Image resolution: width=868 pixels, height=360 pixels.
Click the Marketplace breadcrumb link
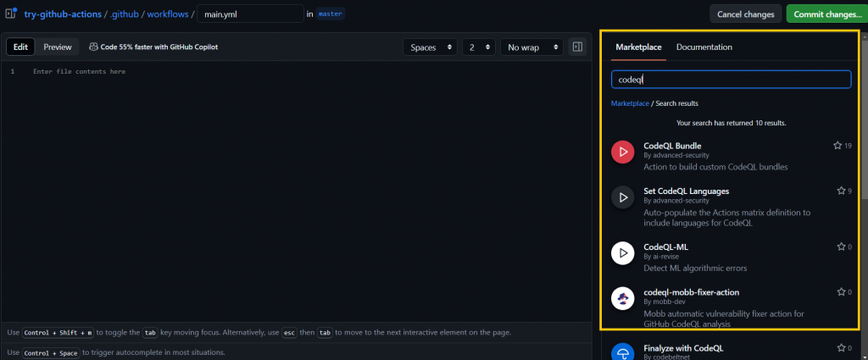tap(630, 103)
